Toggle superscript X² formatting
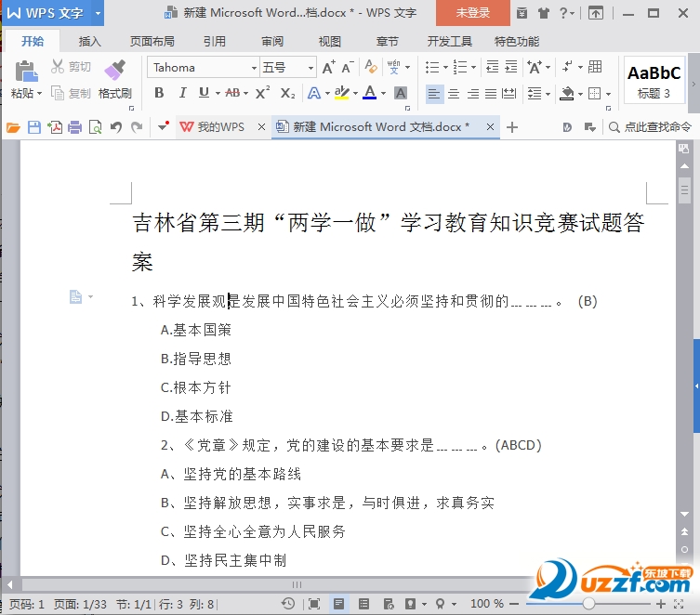 coord(262,93)
